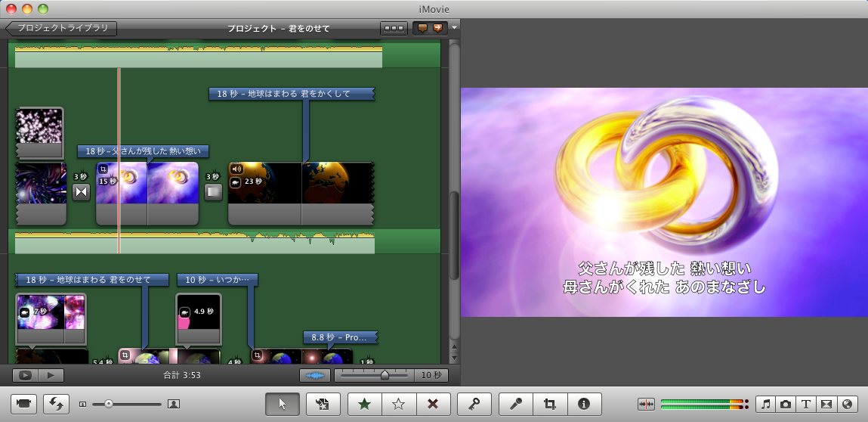The height and width of the screenshot is (422, 868).
Task: Click speed turtle badge on 23秒 clip
Action: click(x=236, y=182)
